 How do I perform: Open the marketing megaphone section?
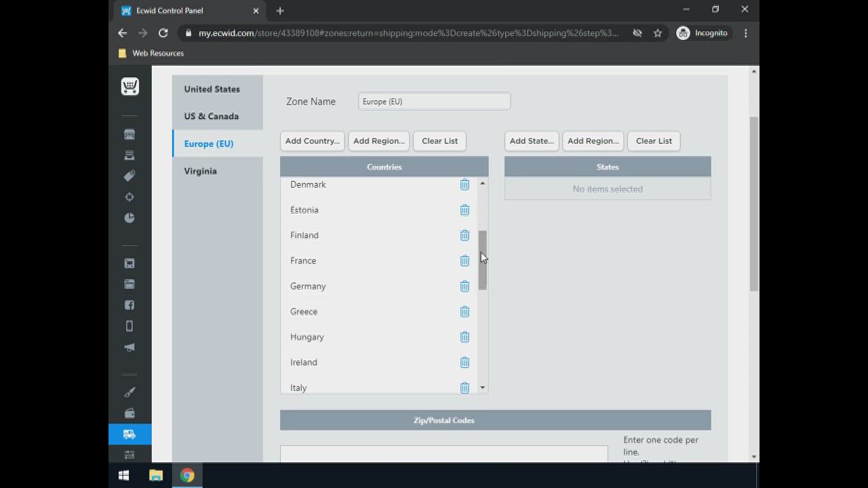coord(130,347)
